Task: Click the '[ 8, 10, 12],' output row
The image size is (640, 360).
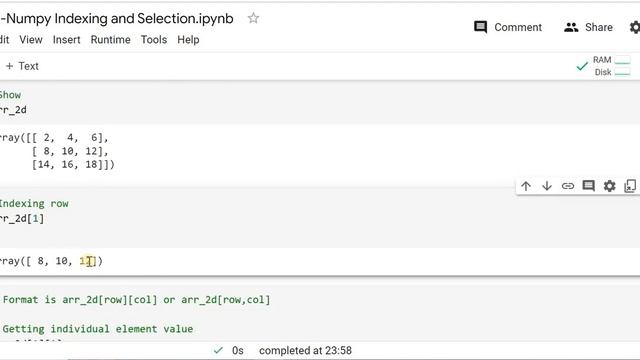Action: [x=70, y=151]
